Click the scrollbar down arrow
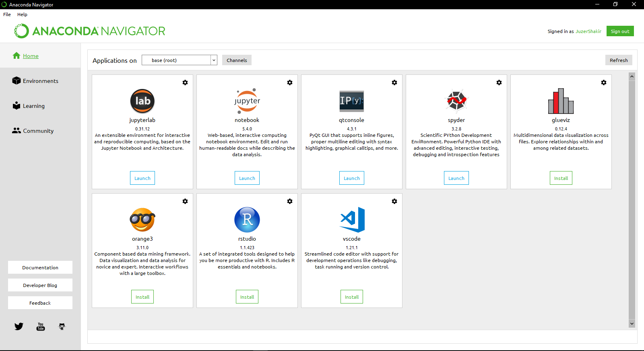Screen dimensions: 644x351 pos(632,324)
